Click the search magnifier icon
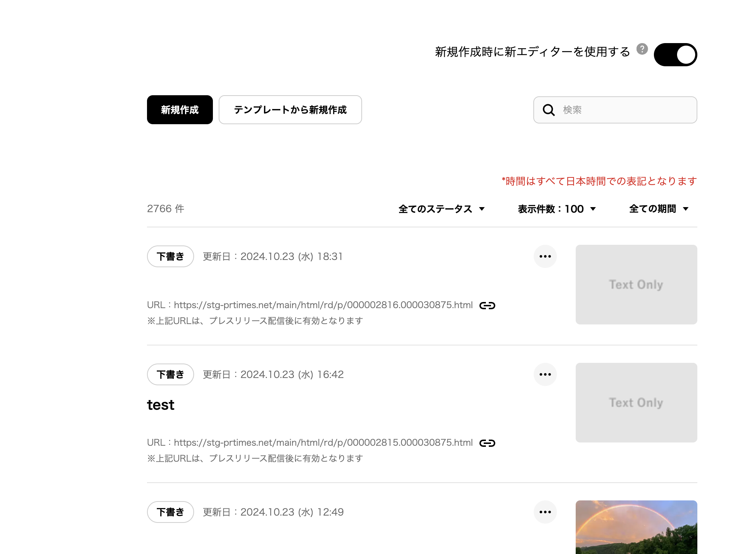The width and height of the screenshot is (756, 554). (x=549, y=110)
